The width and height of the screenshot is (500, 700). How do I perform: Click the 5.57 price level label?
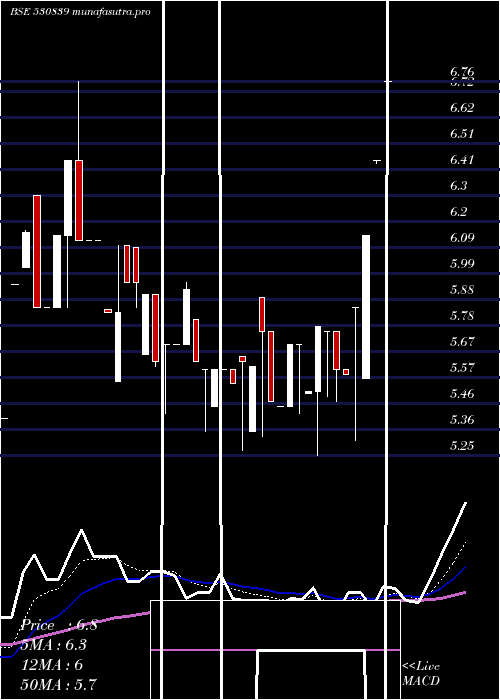click(462, 367)
